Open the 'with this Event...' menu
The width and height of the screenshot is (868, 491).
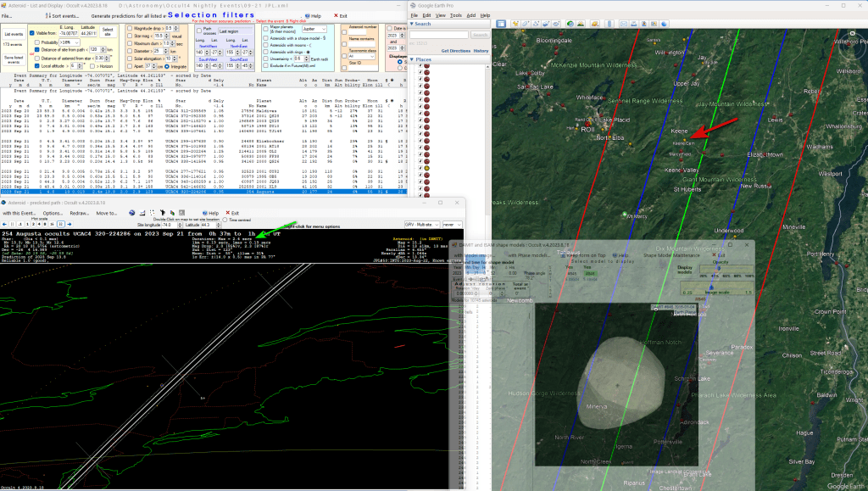coord(17,213)
